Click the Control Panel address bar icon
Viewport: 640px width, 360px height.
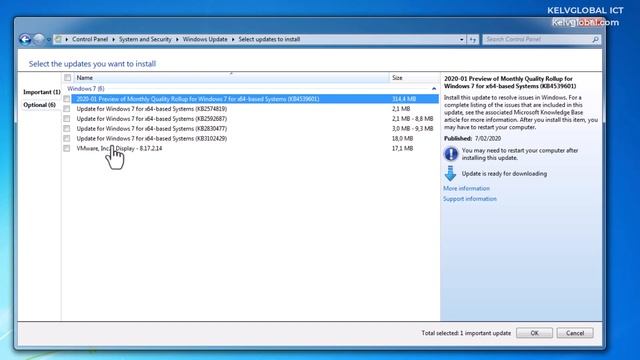[58, 39]
